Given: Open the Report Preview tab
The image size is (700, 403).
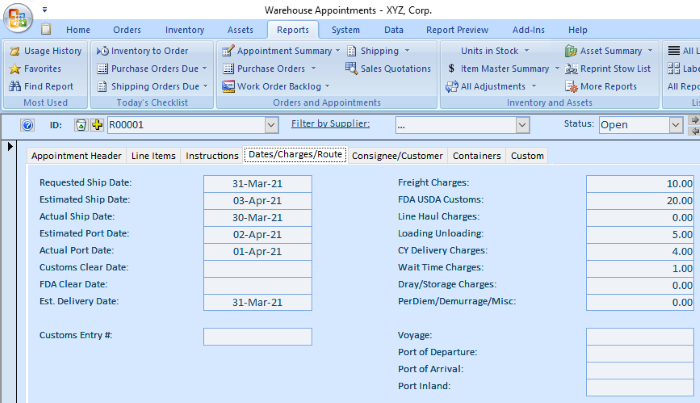Looking at the screenshot, I should (x=457, y=30).
